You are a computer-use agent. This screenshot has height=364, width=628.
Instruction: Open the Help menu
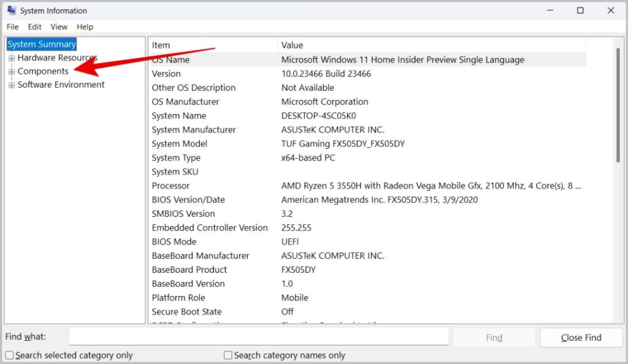[x=85, y=27]
